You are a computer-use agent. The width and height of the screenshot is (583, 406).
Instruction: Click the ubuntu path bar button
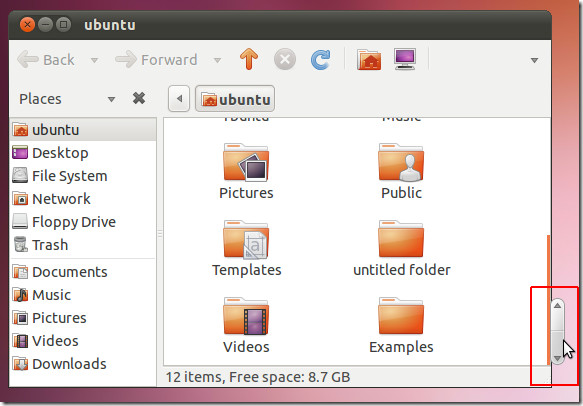[x=235, y=99]
